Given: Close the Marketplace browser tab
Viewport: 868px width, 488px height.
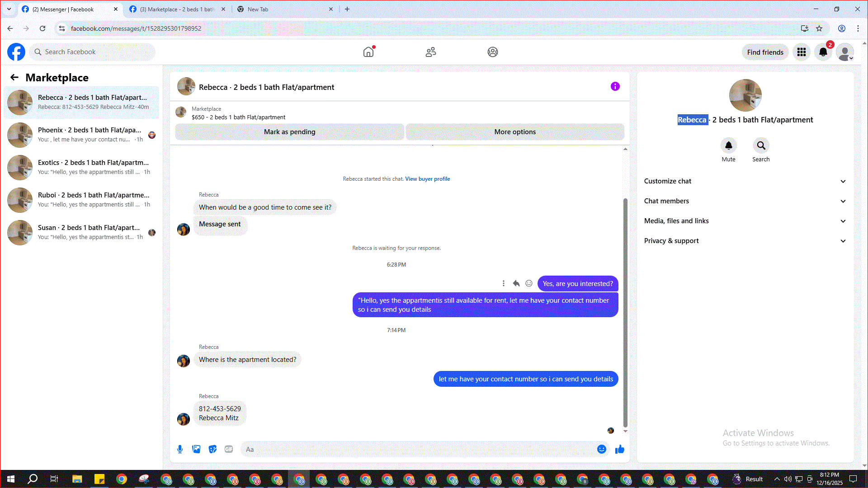Looking at the screenshot, I should [x=223, y=9].
